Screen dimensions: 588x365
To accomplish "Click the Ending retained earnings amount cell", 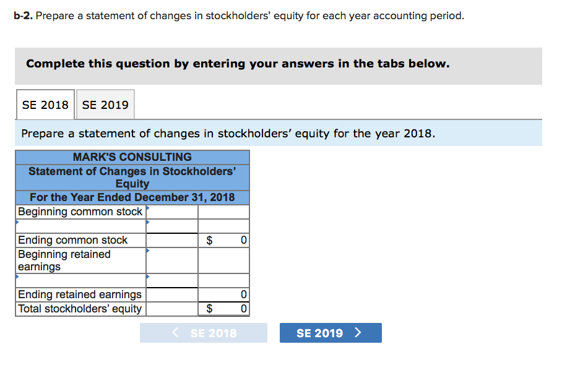I will coord(171,294).
